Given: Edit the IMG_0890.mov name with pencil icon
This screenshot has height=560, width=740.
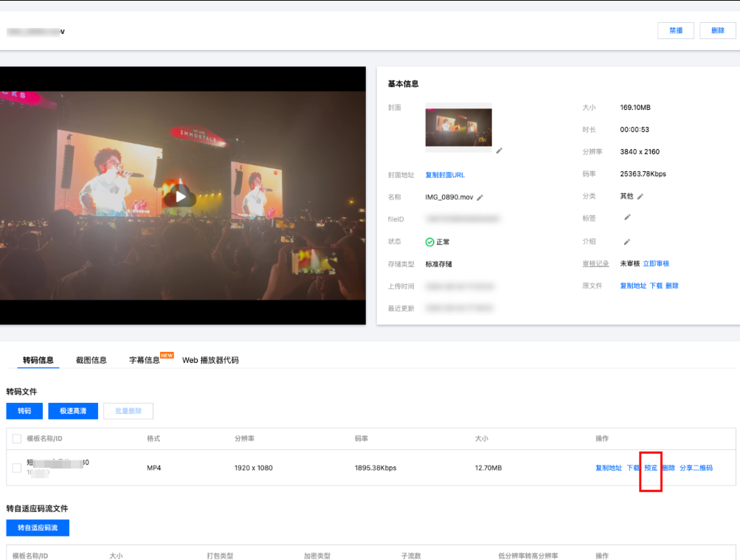Looking at the screenshot, I should (x=480, y=198).
